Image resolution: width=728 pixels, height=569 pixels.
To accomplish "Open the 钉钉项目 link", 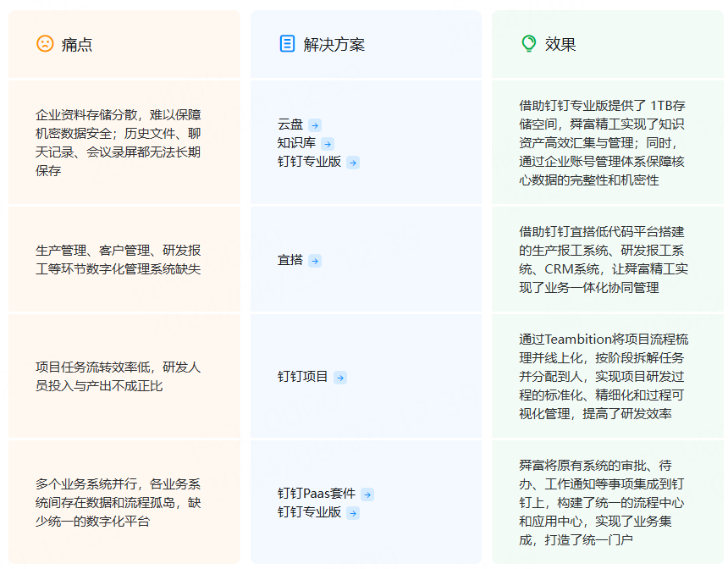I will [303, 377].
